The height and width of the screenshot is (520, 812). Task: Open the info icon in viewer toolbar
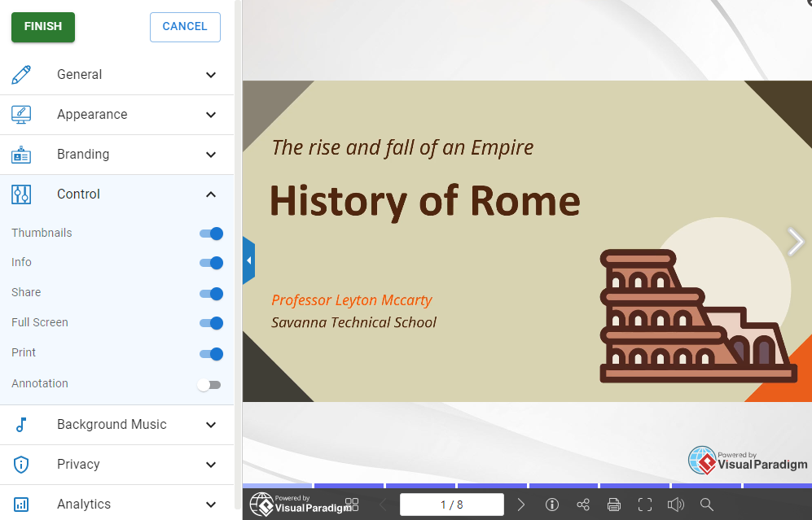[x=552, y=505]
